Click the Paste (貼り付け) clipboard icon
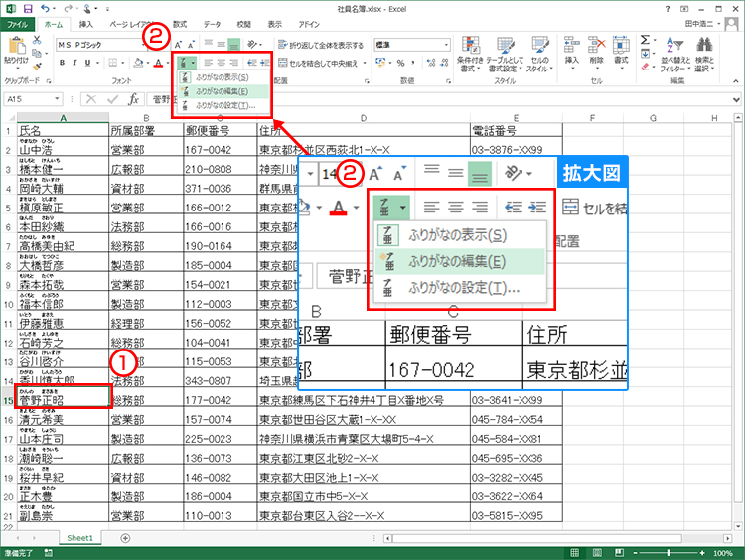Viewport: 745px width, 560px height. tap(17, 53)
